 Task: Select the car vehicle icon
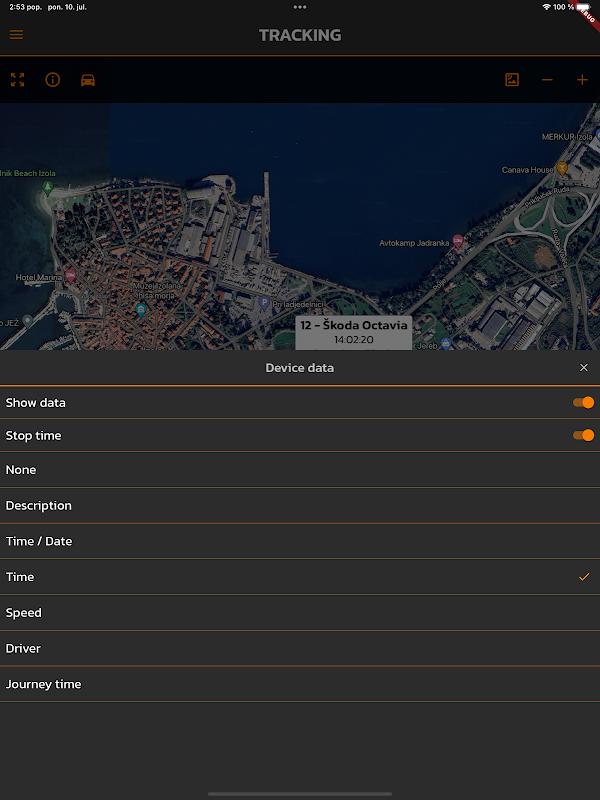click(88, 80)
